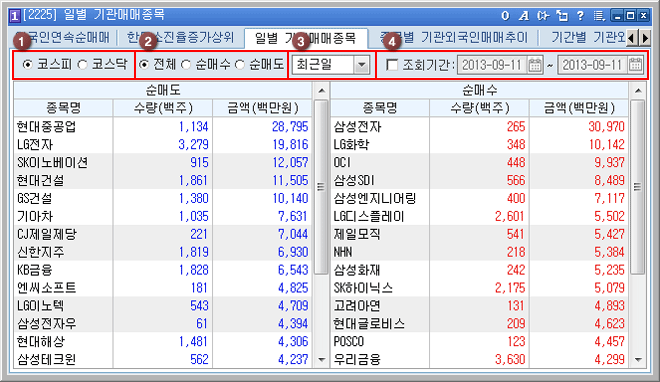The width and height of the screenshot is (660, 382).
Task: Click the tab scroll right arrow
Action: (645, 39)
